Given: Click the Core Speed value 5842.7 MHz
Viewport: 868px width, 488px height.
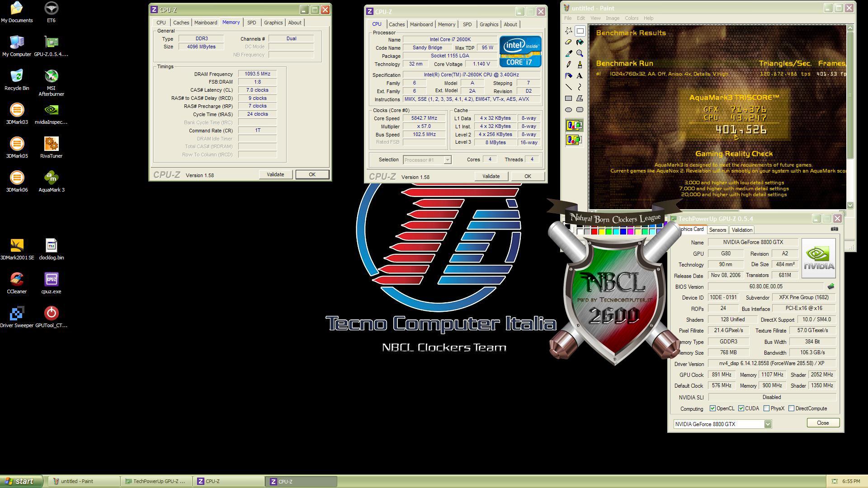Looking at the screenshot, I should point(424,118).
